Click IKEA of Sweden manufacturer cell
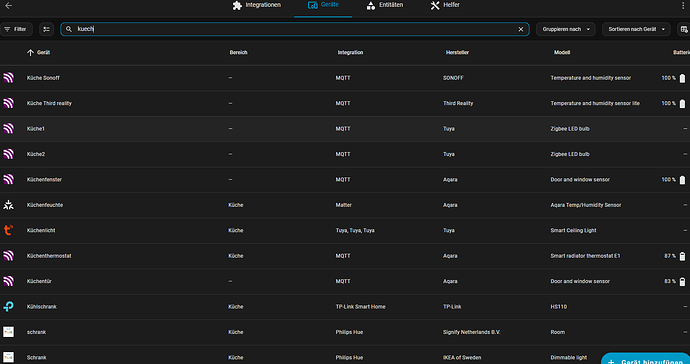This screenshot has width=690, height=364. pyautogui.click(x=462, y=357)
